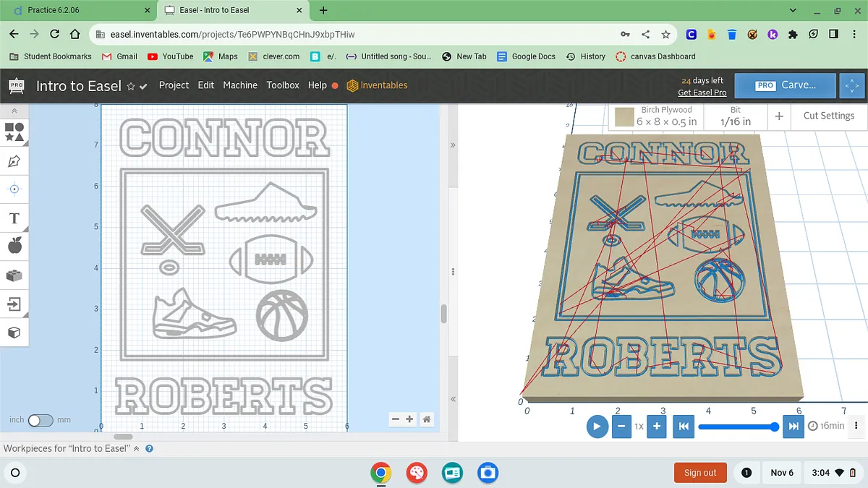Follow the Get Easel Pro link

702,93
